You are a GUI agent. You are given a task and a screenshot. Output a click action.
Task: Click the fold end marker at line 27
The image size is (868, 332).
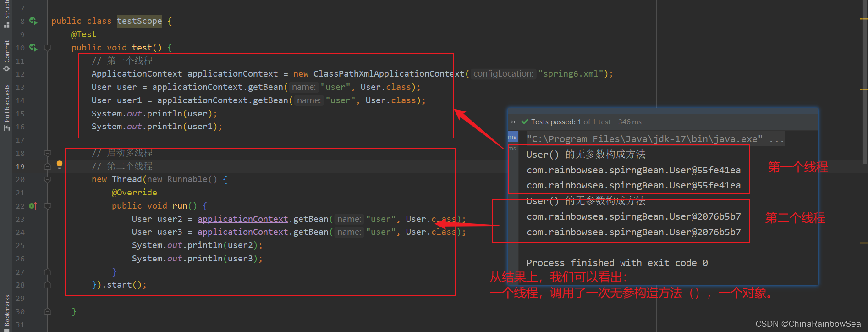pos(48,272)
